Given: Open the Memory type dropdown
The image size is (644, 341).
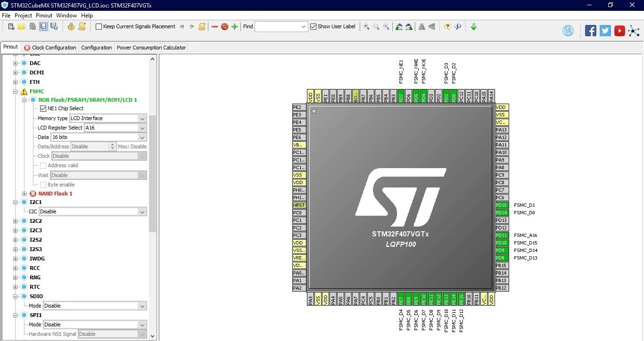Looking at the screenshot, I should click(142, 118).
